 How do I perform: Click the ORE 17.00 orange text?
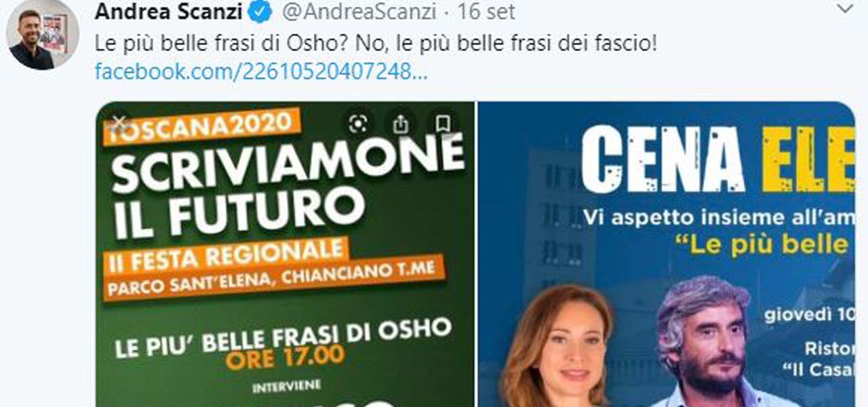(x=285, y=357)
